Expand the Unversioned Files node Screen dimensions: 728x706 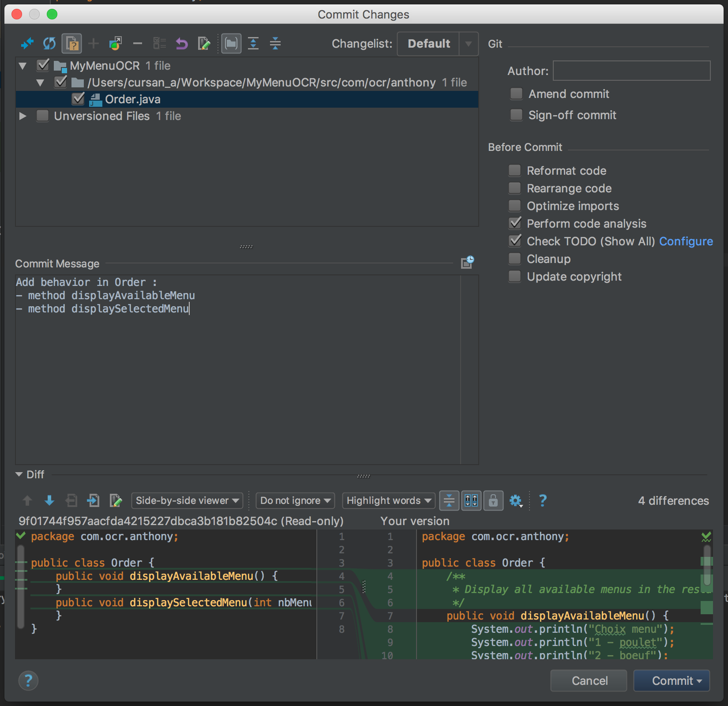coord(23,116)
